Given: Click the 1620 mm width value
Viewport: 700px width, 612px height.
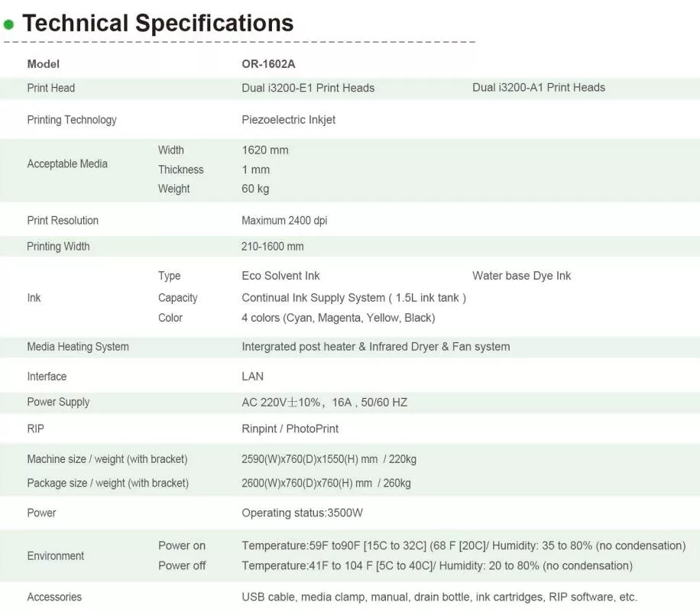Looking at the screenshot, I should point(264,151).
